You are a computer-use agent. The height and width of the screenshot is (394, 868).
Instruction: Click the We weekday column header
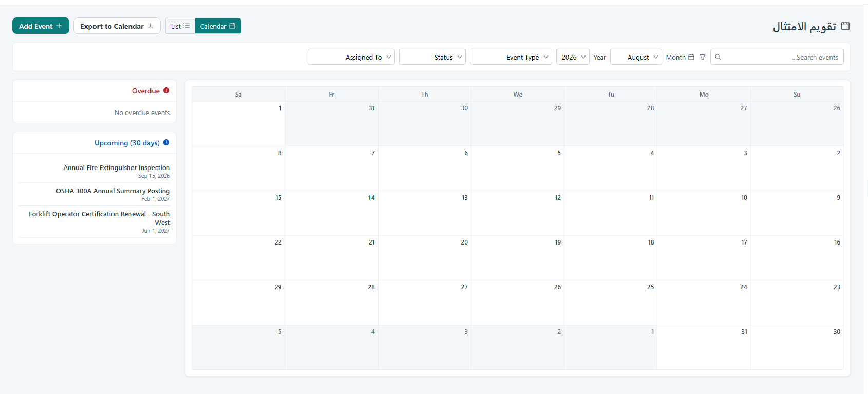518,94
